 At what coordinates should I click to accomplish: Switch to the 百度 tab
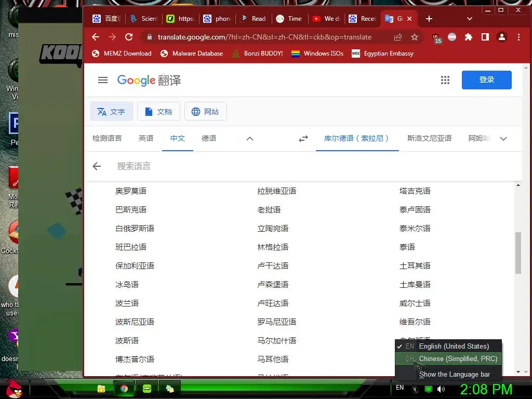click(107, 19)
